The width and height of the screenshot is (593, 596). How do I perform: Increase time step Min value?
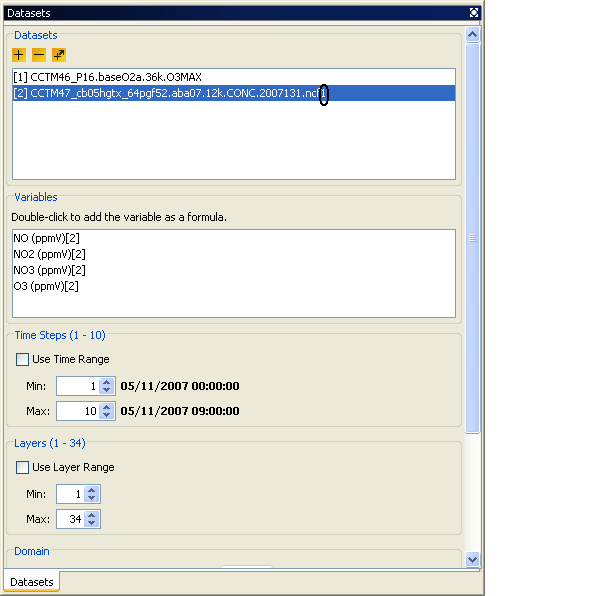(107, 382)
